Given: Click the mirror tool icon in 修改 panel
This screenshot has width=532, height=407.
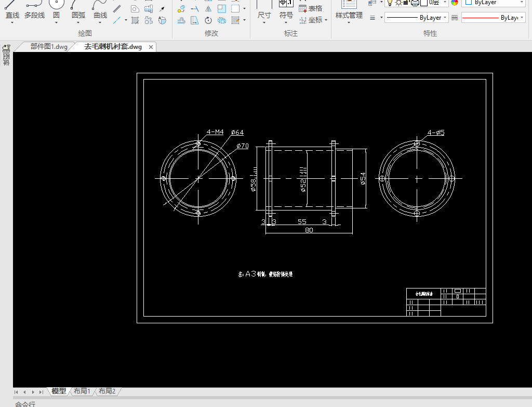Looking at the screenshot, I should pos(208,9).
